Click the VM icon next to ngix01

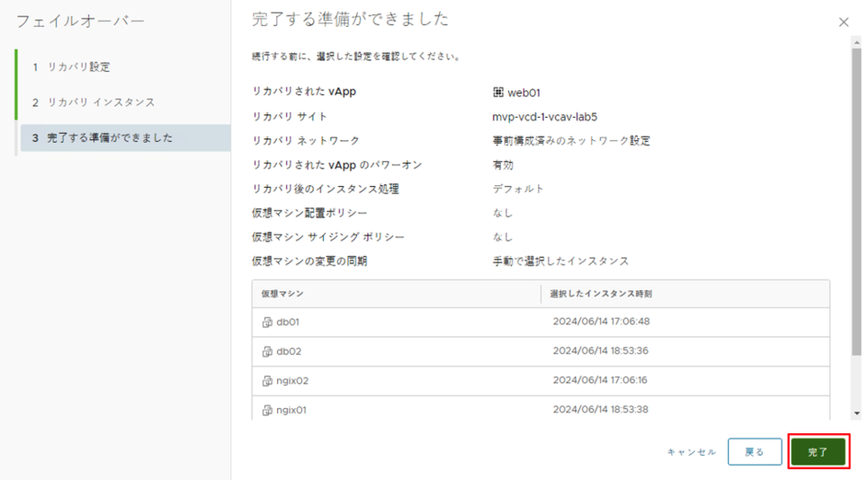click(267, 410)
